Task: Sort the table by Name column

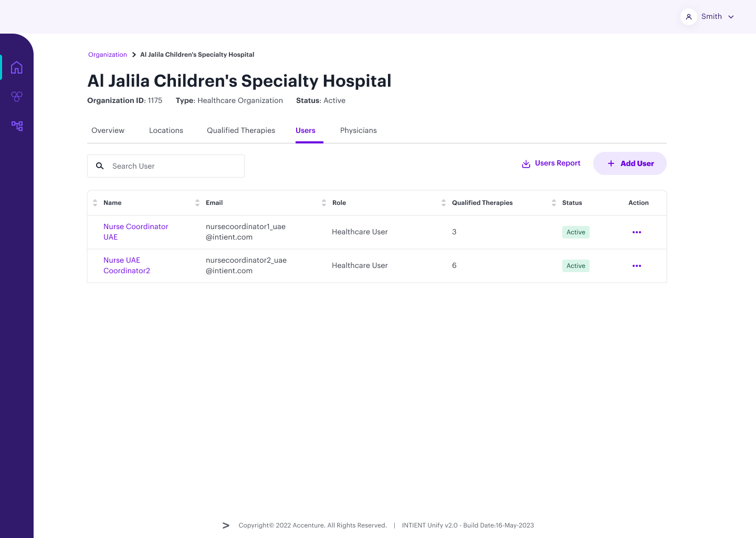Action: (x=95, y=203)
